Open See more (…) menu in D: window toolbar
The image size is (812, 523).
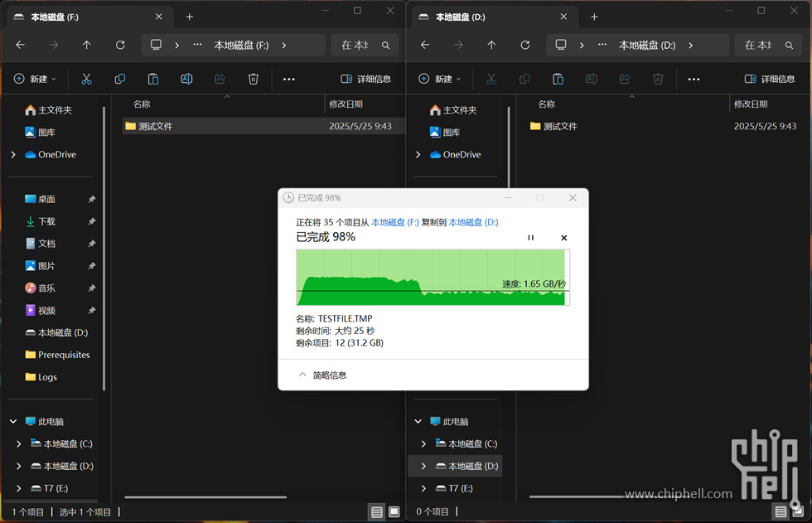tap(694, 80)
